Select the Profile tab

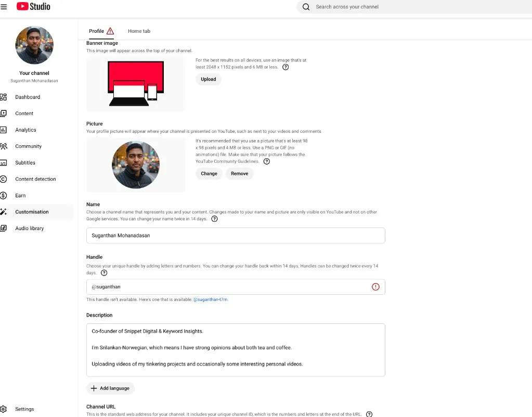pyautogui.click(x=97, y=31)
